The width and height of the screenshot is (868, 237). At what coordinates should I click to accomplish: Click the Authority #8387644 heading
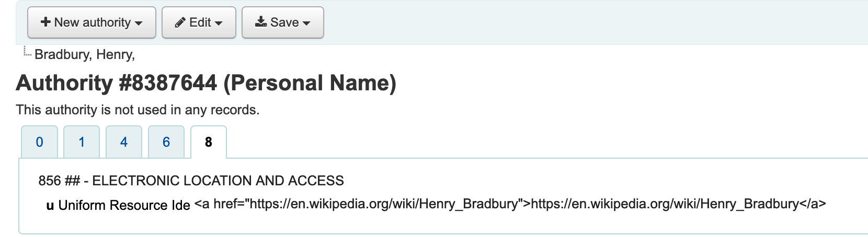tap(206, 83)
